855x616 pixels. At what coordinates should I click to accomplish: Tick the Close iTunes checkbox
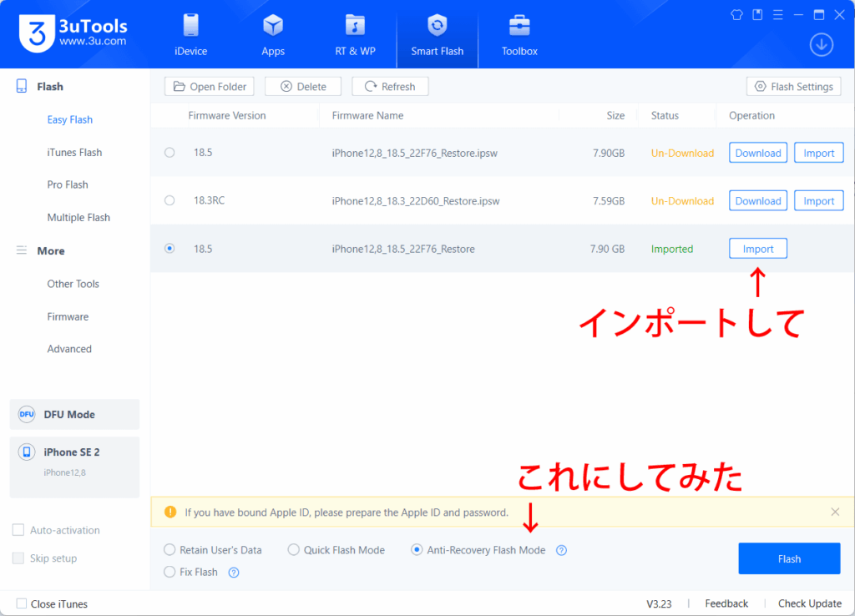tap(21, 603)
